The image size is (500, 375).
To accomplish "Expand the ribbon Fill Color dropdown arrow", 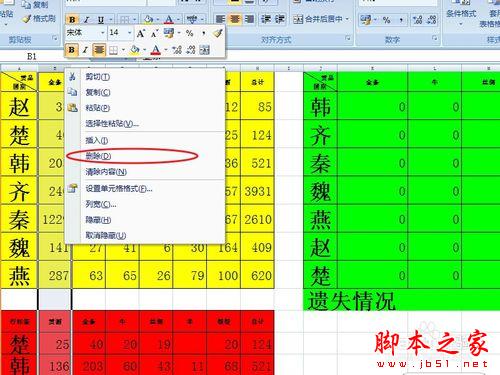I will (157, 20).
